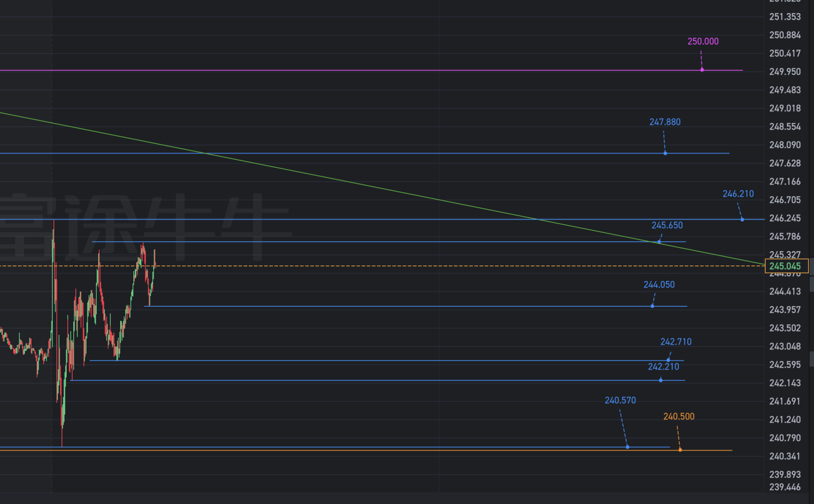Image resolution: width=814 pixels, height=504 pixels.
Task: Click the current price tag 245.045
Action: 787,266
